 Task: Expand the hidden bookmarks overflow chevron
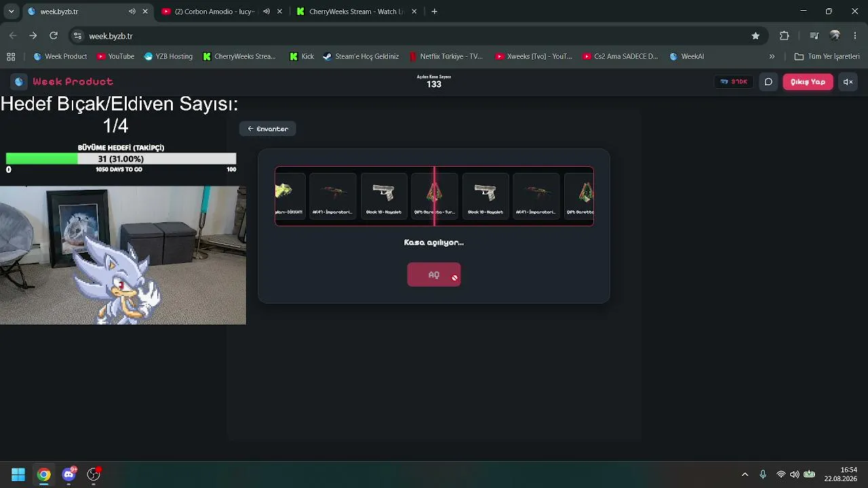[772, 56]
